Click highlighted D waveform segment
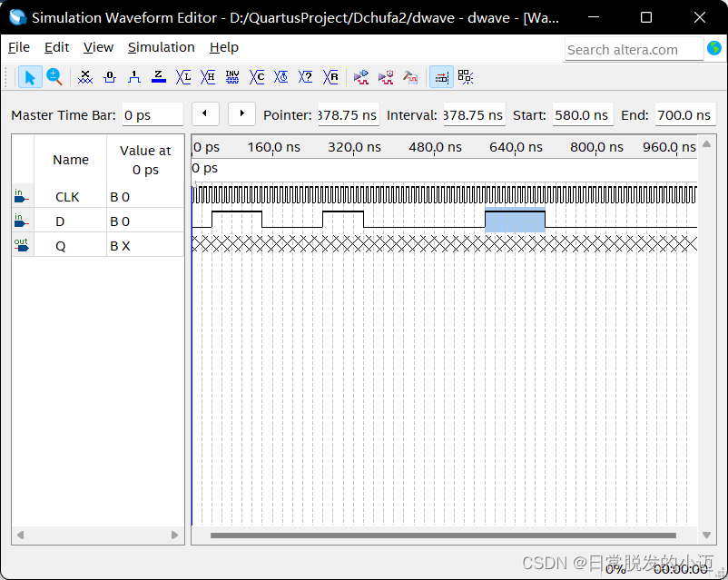The image size is (728, 580). pyautogui.click(x=515, y=221)
